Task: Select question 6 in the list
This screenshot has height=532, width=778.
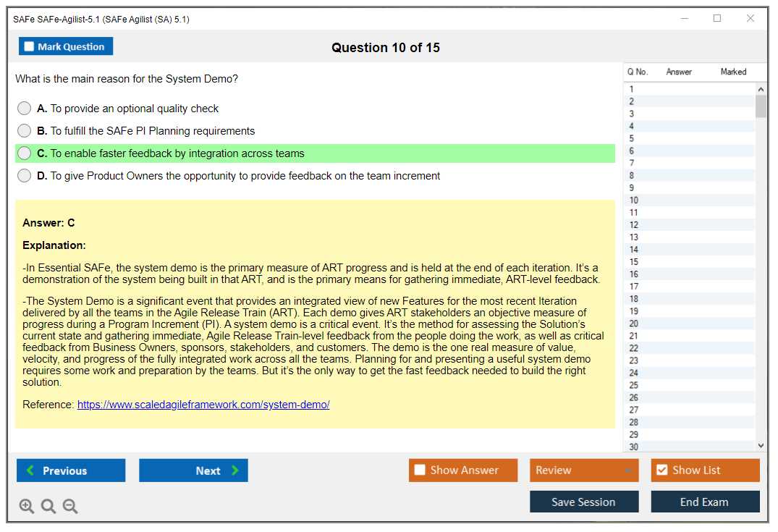Action: [x=689, y=151]
